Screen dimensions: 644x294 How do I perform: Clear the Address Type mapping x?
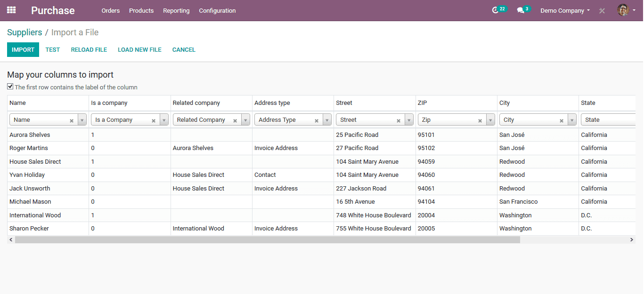pos(317,120)
